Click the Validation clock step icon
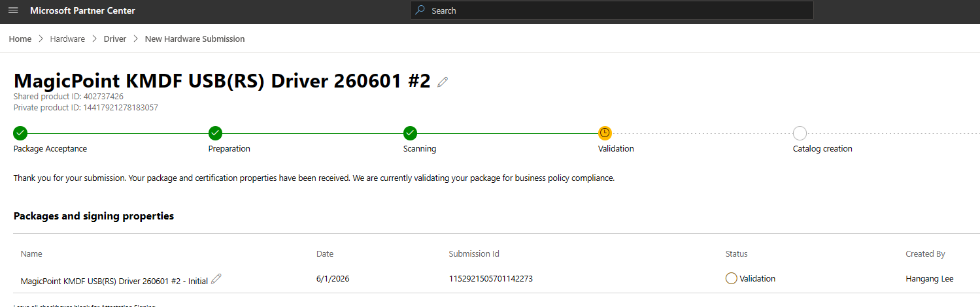This screenshot has width=980, height=307. (605, 133)
